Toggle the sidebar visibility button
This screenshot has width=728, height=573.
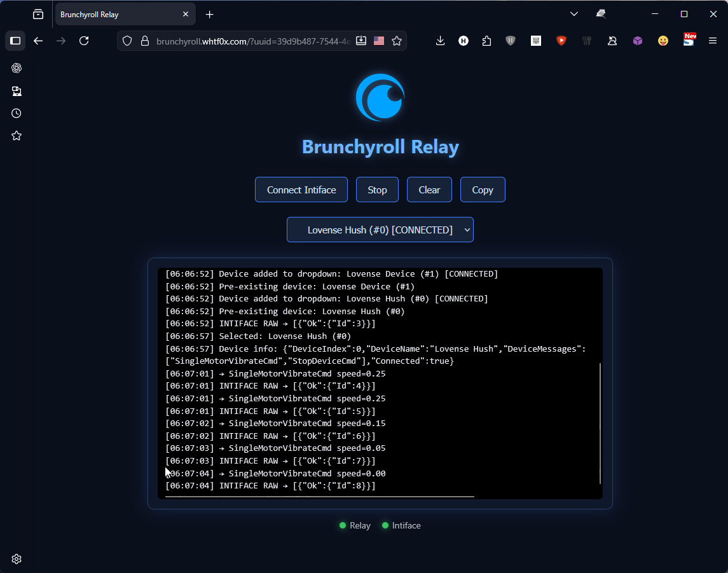tap(15, 41)
